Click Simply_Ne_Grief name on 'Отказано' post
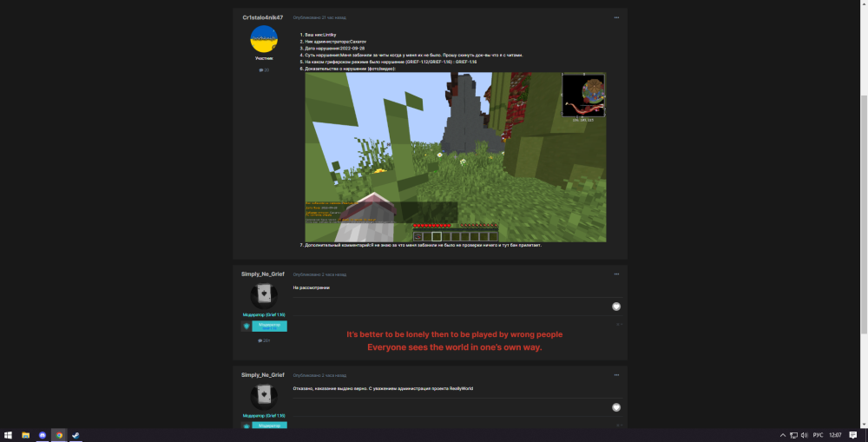 (262, 375)
